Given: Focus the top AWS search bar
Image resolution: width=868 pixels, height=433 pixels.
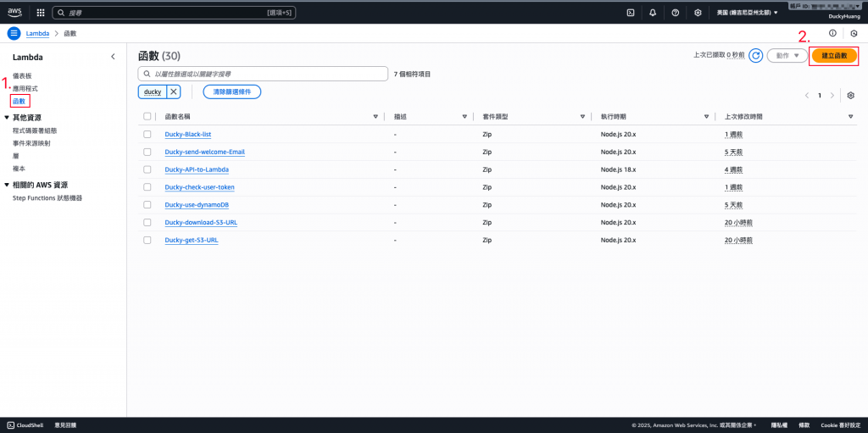Looking at the screenshot, I should (174, 12).
